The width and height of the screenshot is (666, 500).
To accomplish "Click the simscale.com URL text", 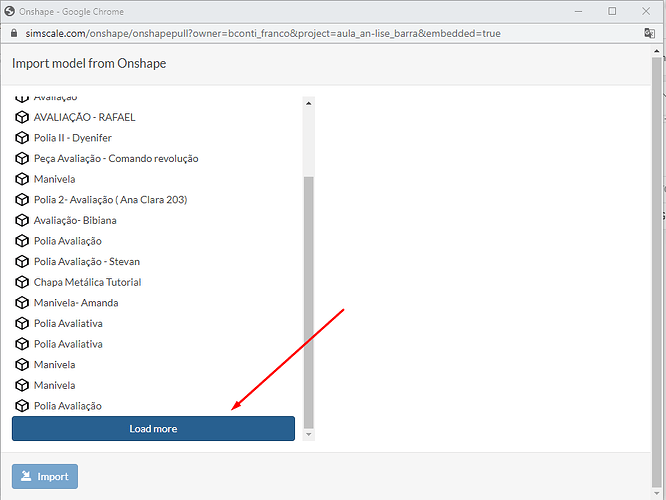I will (263, 34).
